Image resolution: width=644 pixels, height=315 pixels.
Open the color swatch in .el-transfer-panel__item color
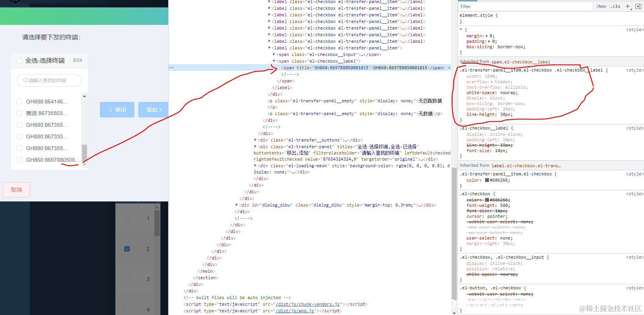click(x=487, y=180)
